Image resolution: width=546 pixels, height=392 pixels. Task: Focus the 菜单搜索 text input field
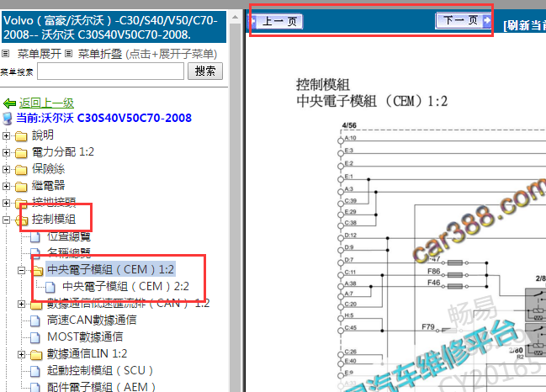(111, 72)
